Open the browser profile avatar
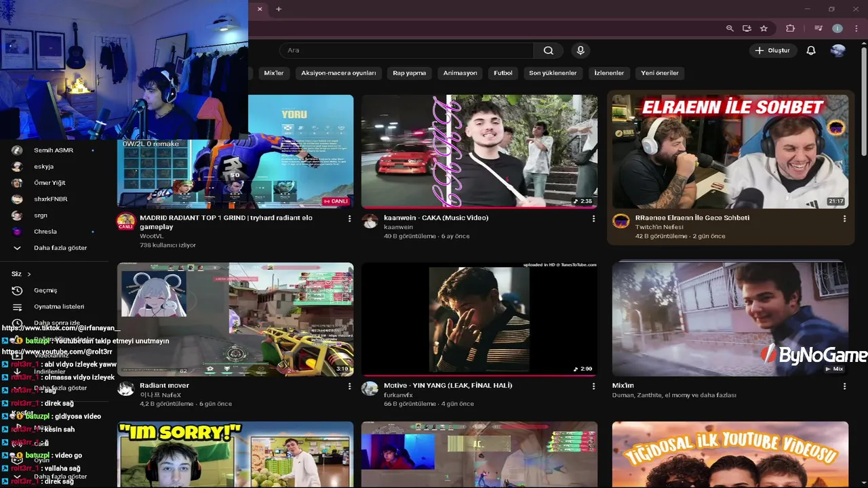868x488 pixels. click(837, 28)
